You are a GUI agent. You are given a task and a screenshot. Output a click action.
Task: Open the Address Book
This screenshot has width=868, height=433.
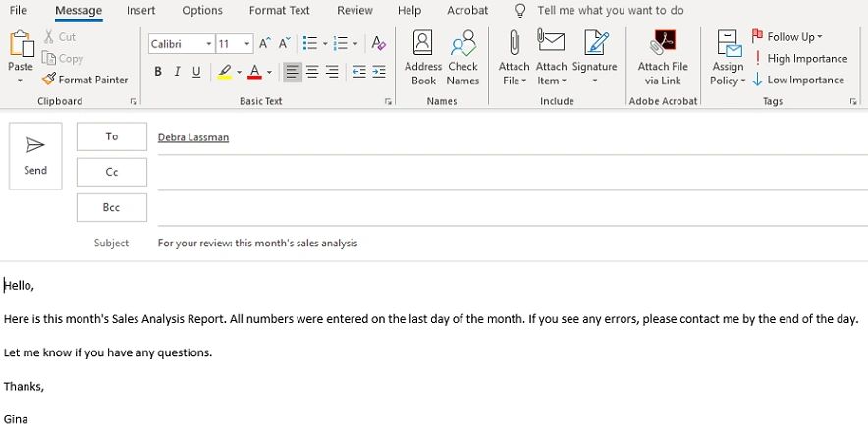[423, 57]
